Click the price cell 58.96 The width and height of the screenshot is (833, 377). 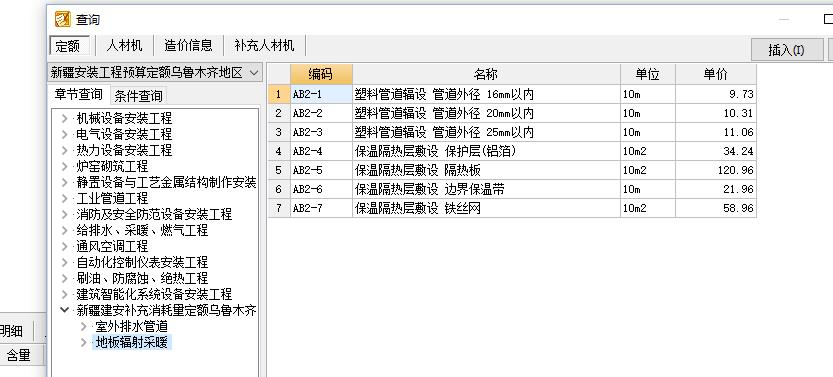pyautogui.click(x=715, y=208)
